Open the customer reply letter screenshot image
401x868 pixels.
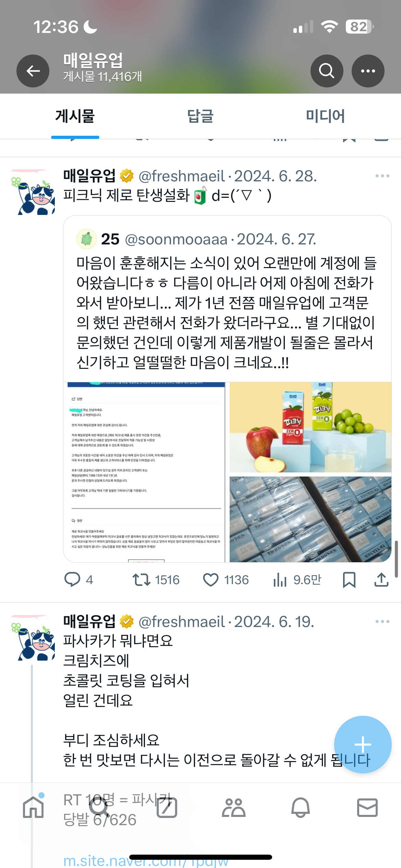[x=144, y=472]
